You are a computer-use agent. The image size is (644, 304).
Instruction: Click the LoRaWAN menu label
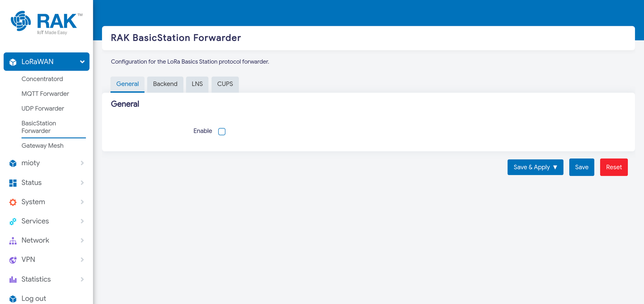coord(38,62)
